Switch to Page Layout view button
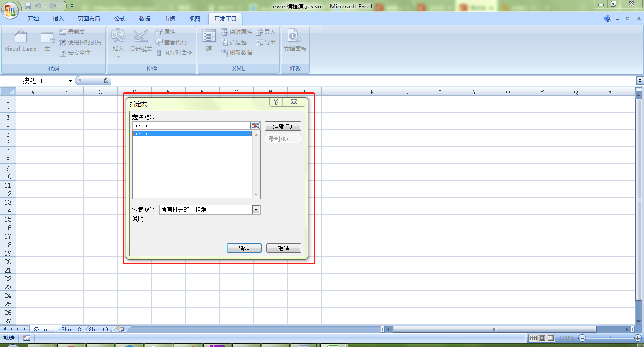Viewport: 644px width, 347px height. (542, 338)
